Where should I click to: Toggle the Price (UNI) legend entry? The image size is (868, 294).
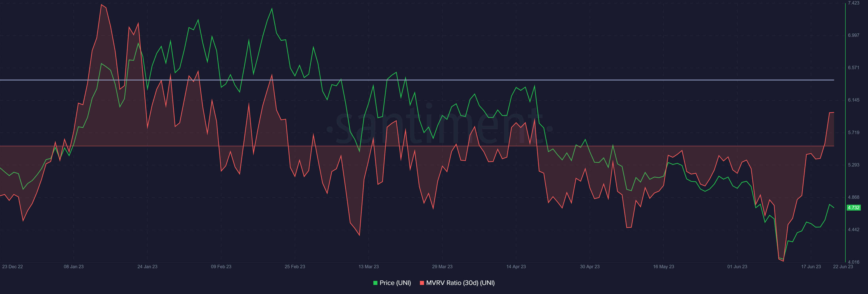(x=392, y=283)
